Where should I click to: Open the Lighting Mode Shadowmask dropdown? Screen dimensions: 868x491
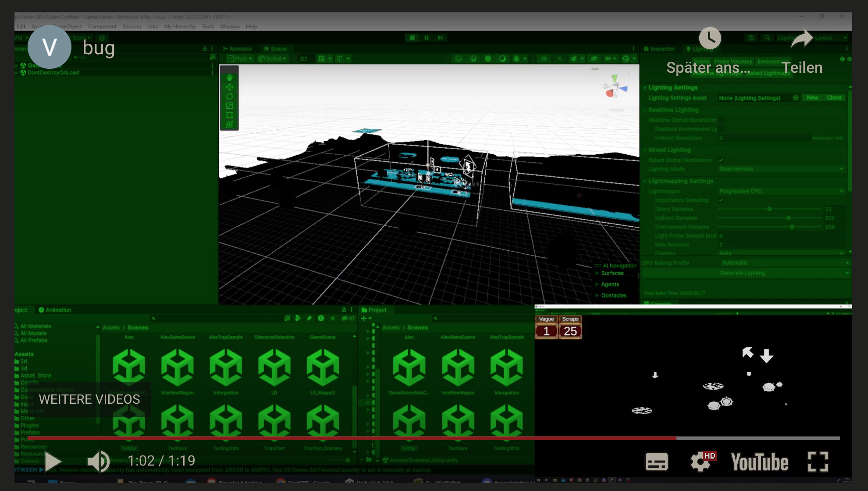781,169
